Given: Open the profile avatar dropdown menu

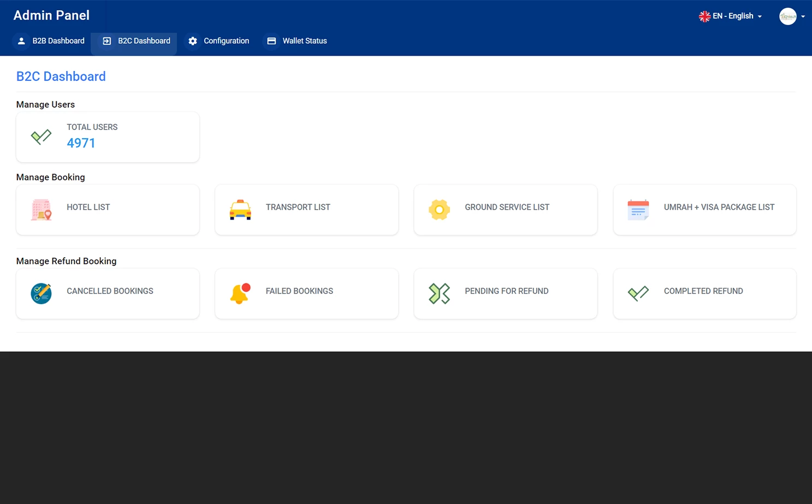Looking at the screenshot, I should (792, 16).
